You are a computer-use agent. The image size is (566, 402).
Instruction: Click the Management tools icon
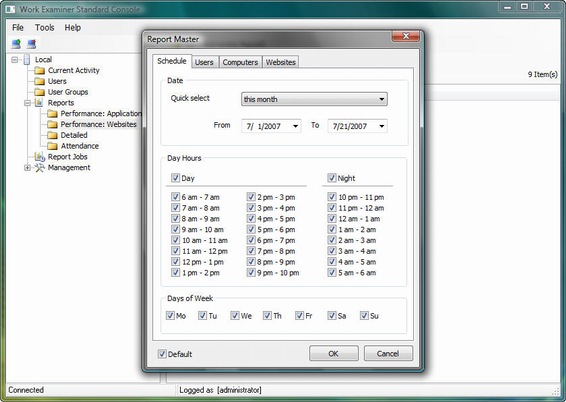(39, 167)
